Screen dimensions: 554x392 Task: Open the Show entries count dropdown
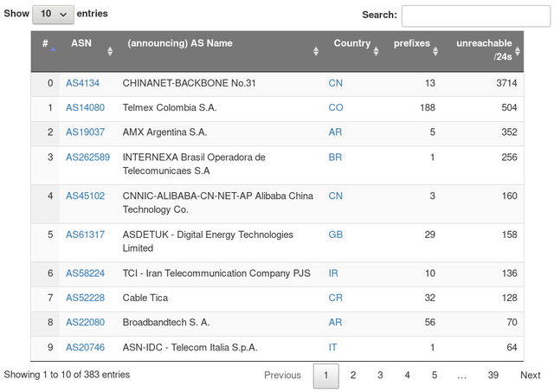[x=53, y=15]
